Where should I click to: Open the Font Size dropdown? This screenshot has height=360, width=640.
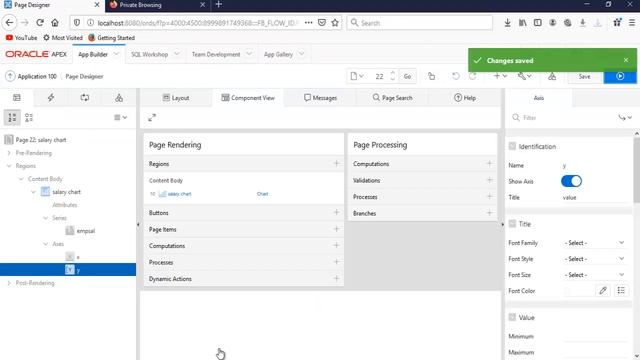click(x=594, y=275)
